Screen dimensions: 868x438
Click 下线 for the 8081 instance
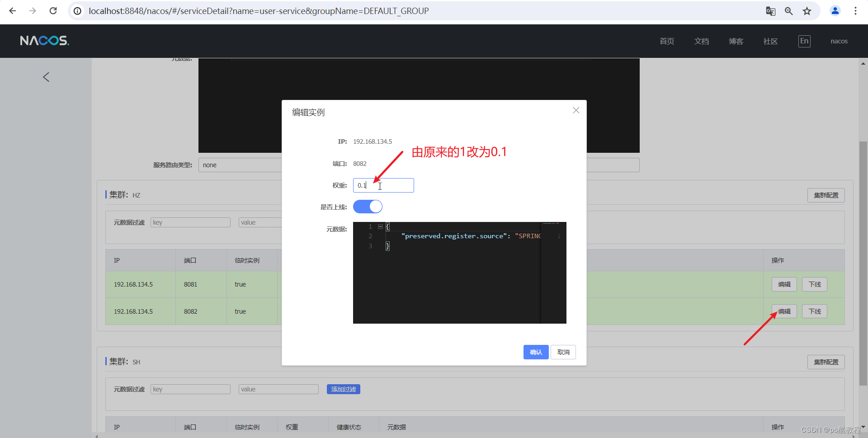[x=815, y=284]
